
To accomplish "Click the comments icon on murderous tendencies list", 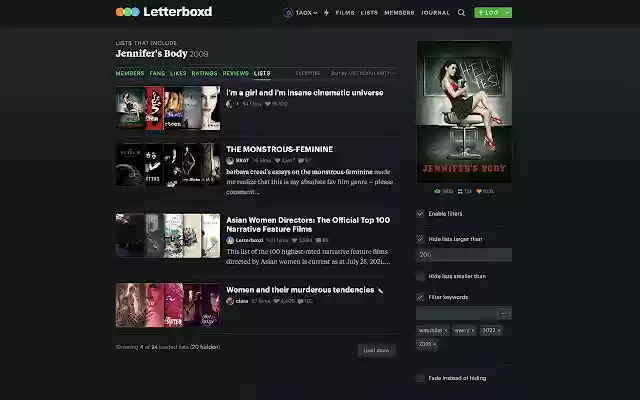I will 300,301.
